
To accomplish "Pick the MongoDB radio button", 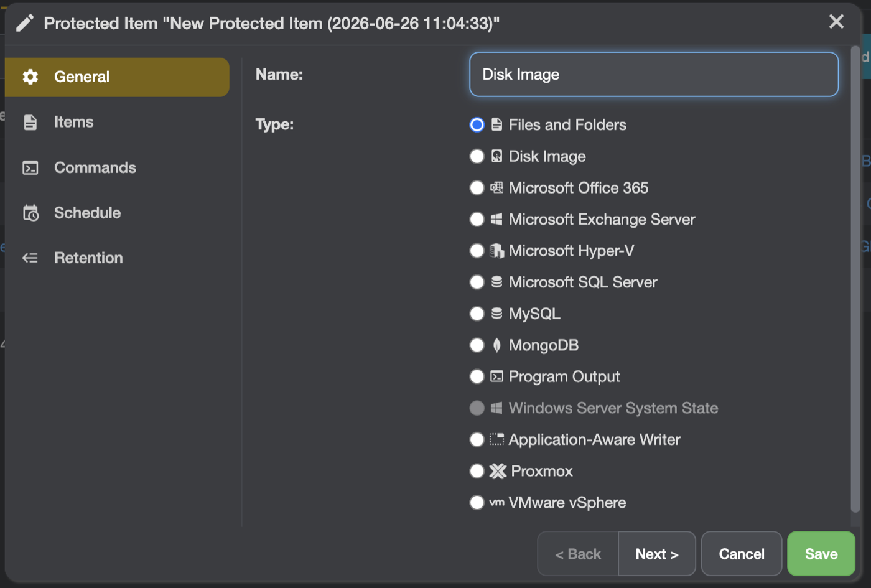I will [477, 345].
